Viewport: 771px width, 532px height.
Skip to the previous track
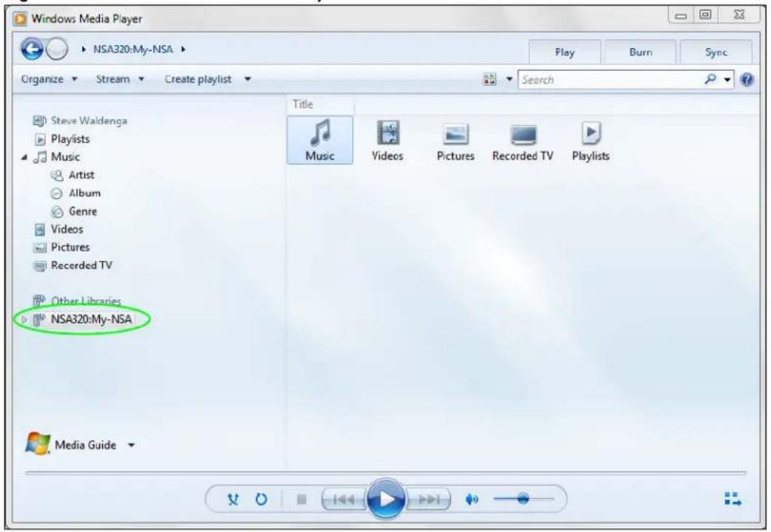(x=344, y=499)
